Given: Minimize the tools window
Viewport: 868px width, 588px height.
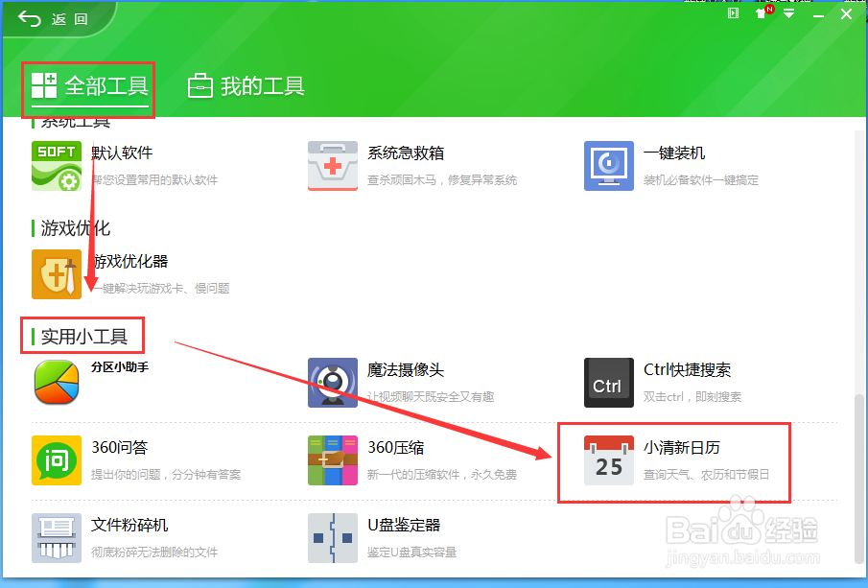Looking at the screenshot, I should (x=818, y=14).
